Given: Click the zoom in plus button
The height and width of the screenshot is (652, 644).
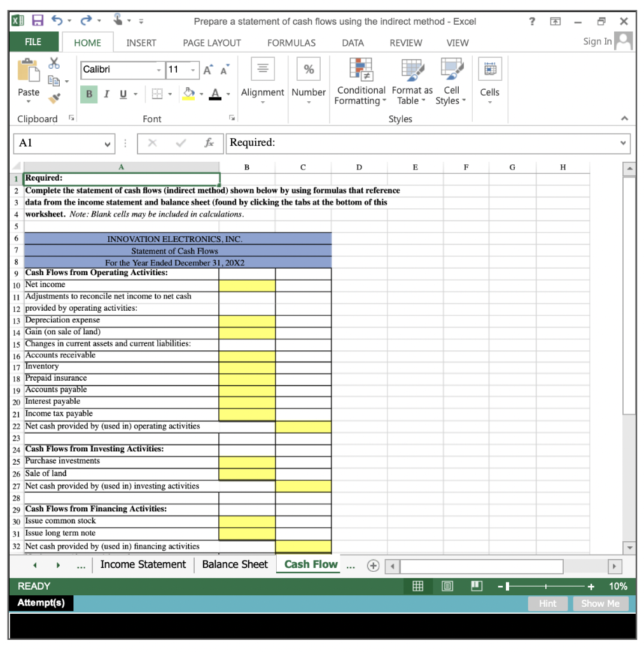Looking at the screenshot, I should coord(591,586).
